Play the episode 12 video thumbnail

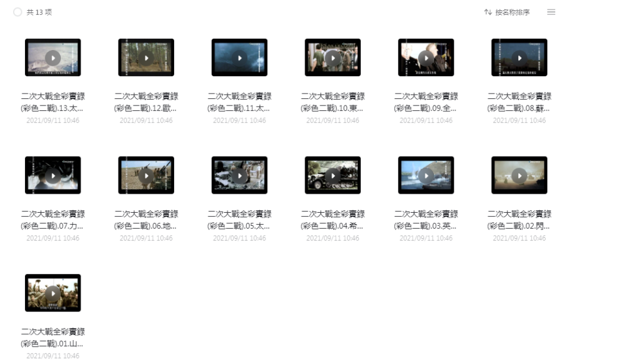tap(146, 58)
